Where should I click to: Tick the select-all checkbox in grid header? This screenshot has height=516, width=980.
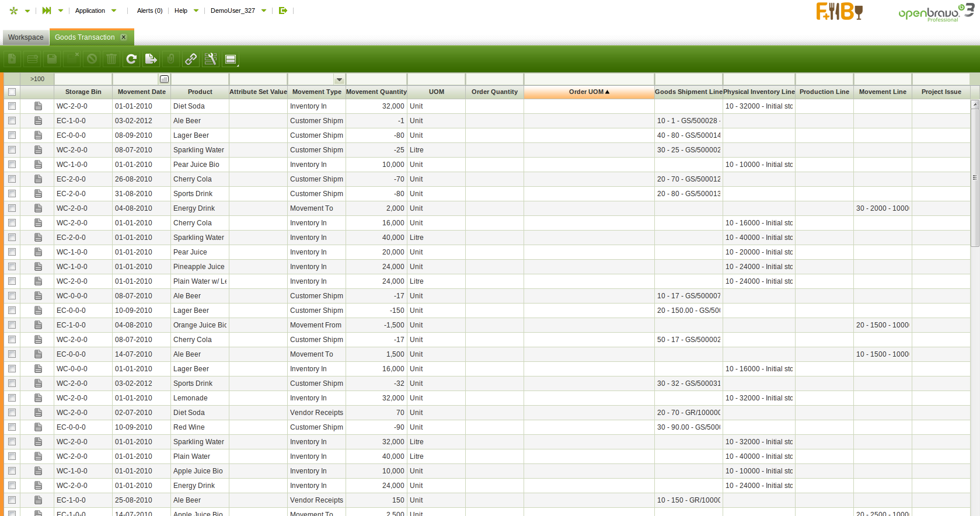click(x=12, y=92)
